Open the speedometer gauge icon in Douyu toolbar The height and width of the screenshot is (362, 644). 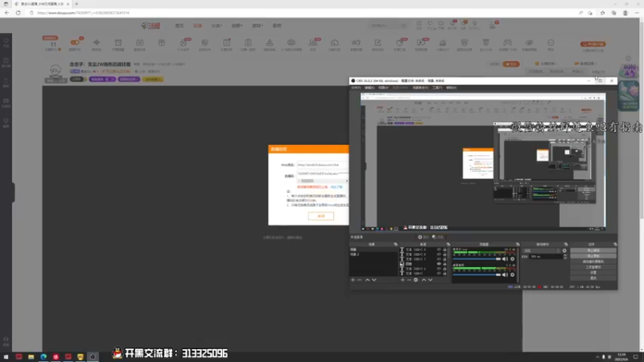[334, 43]
